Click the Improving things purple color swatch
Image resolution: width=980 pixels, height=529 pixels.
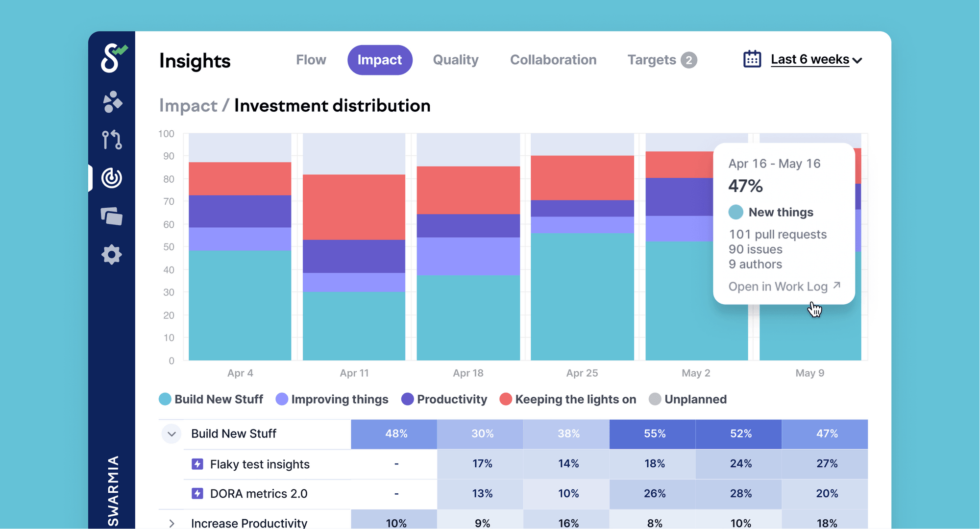tap(281, 399)
